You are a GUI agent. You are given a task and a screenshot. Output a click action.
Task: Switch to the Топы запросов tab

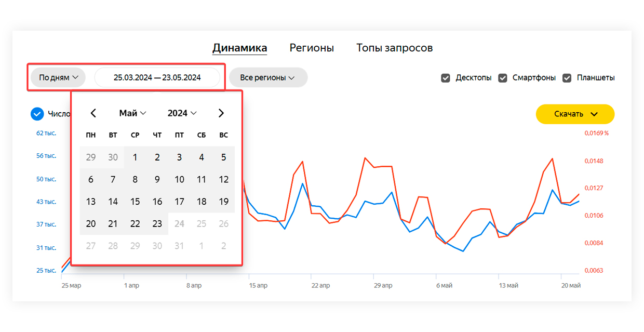coord(395,48)
